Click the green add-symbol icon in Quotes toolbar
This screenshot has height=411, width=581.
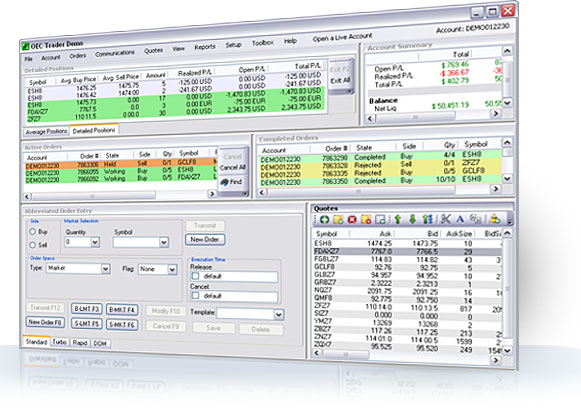pyautogui.click(x=324, y=219)
